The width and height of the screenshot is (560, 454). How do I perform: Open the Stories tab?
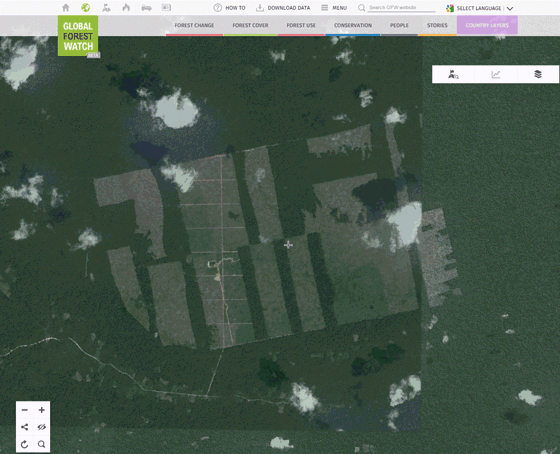tap(437, 25)
